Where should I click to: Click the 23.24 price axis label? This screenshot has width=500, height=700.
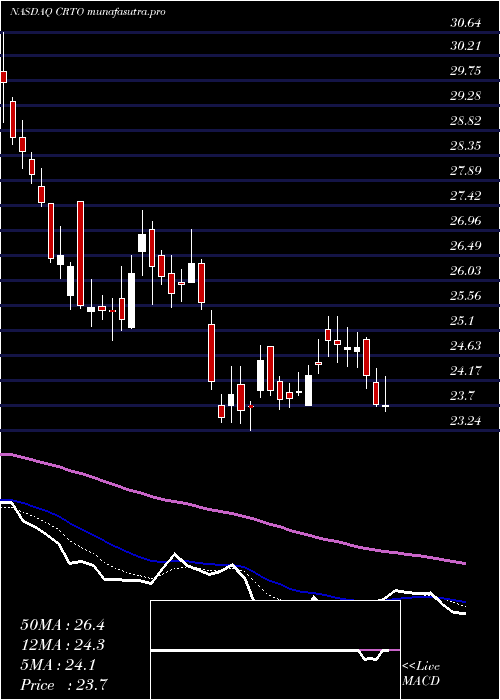coord(466,421)
